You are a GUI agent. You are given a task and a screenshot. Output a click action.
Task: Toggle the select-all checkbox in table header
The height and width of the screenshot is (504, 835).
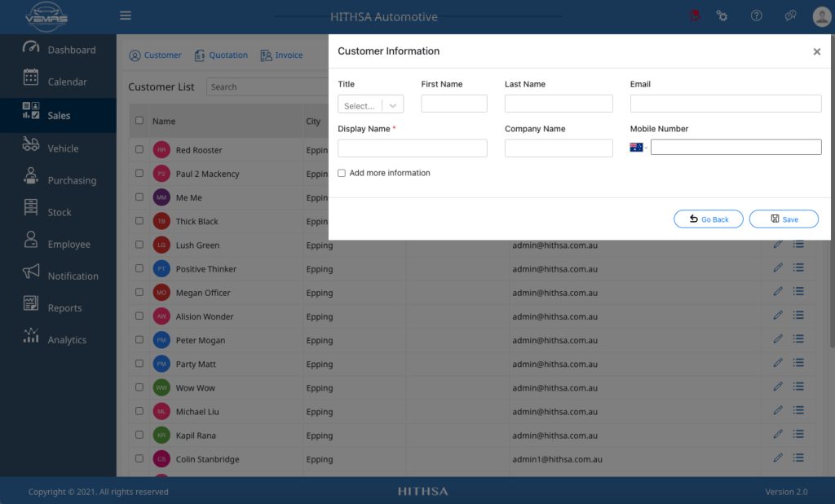click(x=139, y=121)
